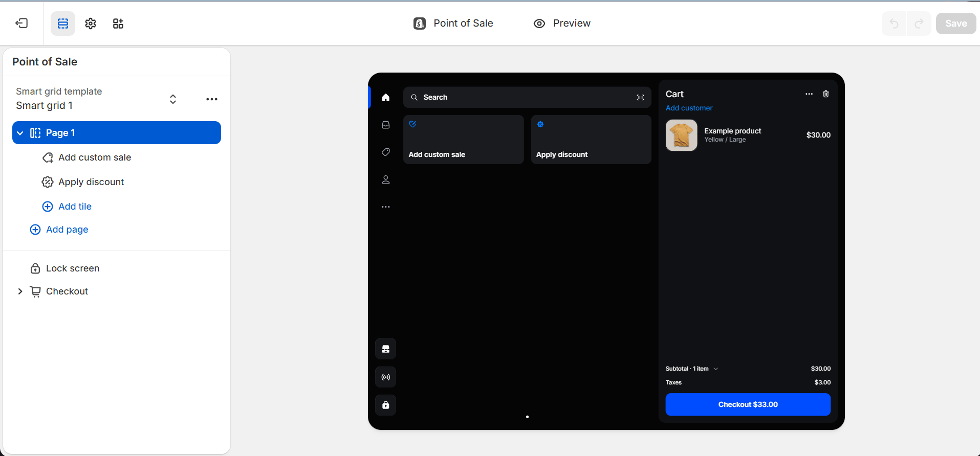Select the sections layout icon
The width and height of the screenshot is (980, 456).
click(x=63, y=24)
